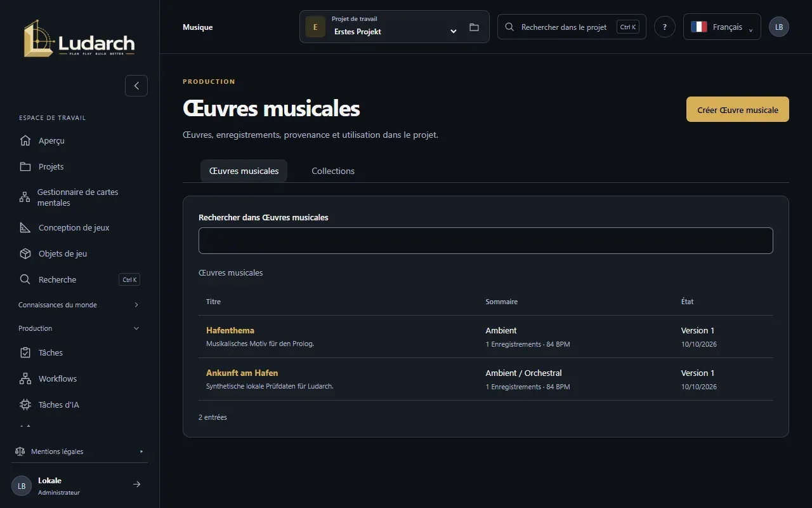Select the Œuvres musicales tab
Viewport: 812px width, 508px height.
pyautogui.click(x=244, y=171)
